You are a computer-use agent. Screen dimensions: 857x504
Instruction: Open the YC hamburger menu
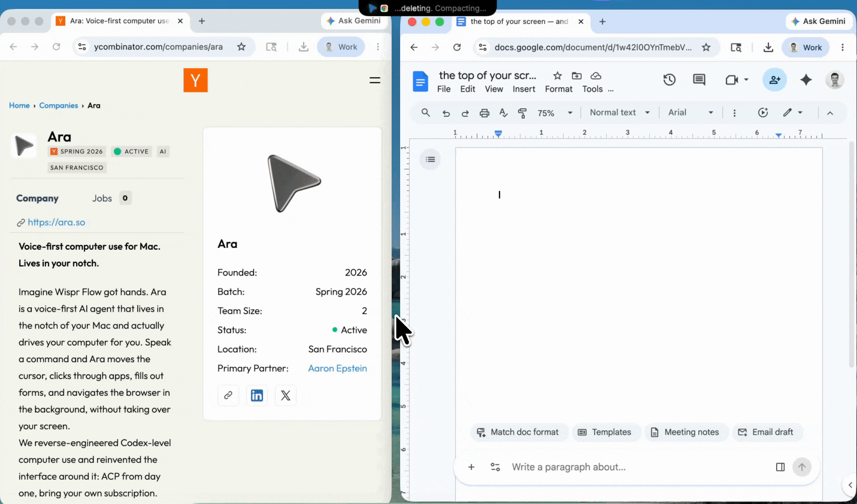pyautogui.click(x=375, y=80)
